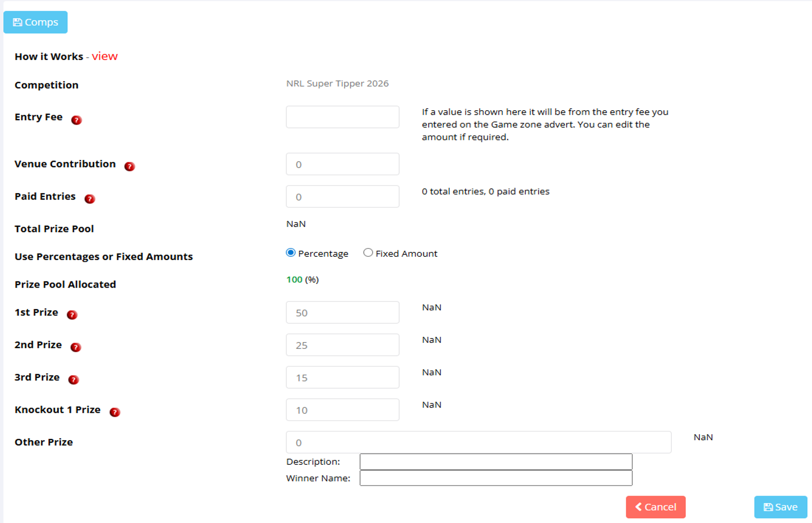Click the Venue Contribution help icon
This screenshot has width=812, height=523.
129,166
